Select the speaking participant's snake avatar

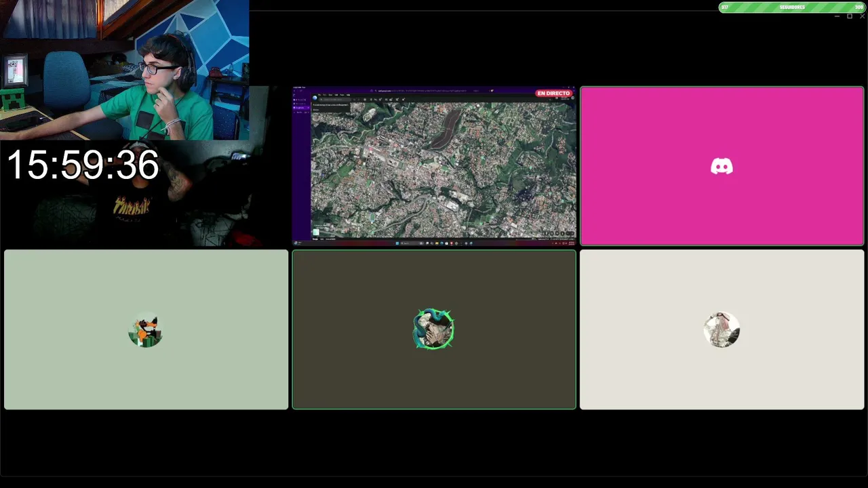(x=434, y=329)
